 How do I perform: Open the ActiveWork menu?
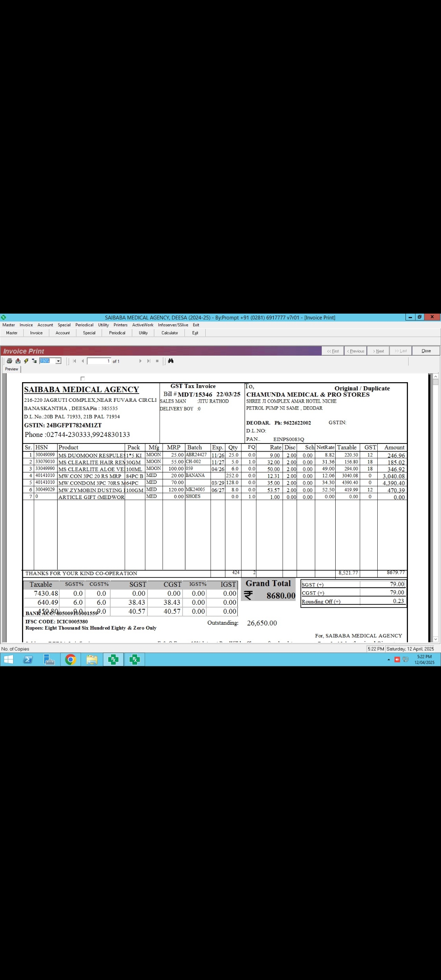point(143,325)
